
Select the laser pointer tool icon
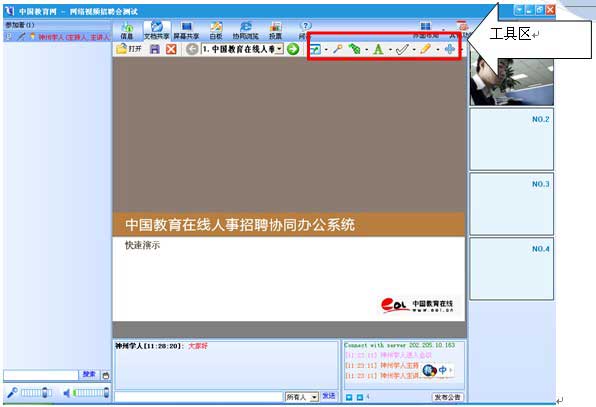pyautogui.click(x=338, y=49)
